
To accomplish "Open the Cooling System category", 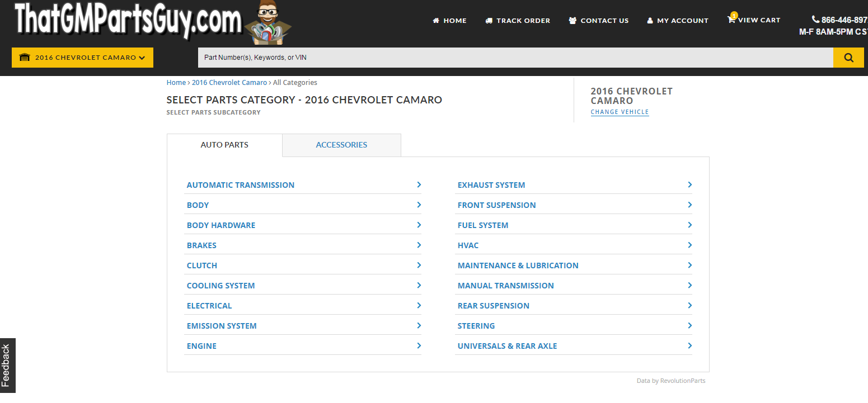I will point(303,285).
